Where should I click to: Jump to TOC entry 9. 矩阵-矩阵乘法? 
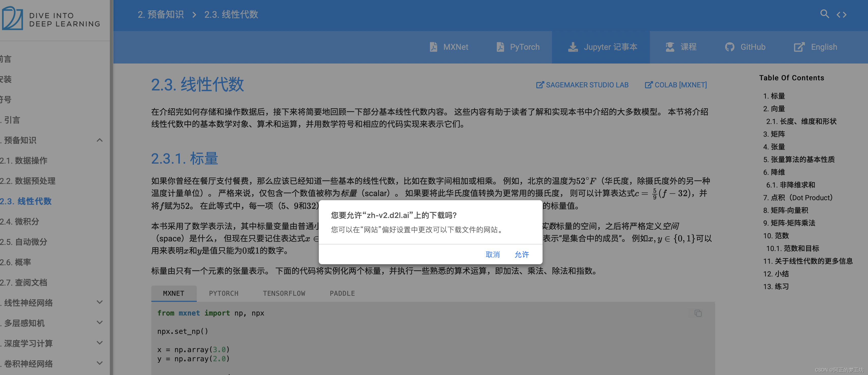789,223
